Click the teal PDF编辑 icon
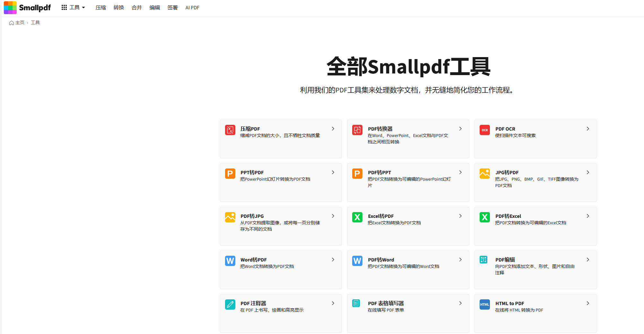Viewport: 644px width, 334px height. click(483, 260)
